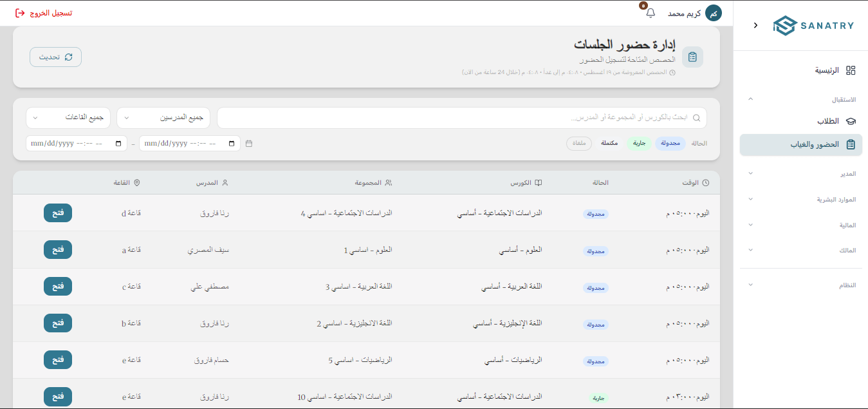868x409 pixels.
Task: Click the الحالة column header
Action: [x=600, y=183]
